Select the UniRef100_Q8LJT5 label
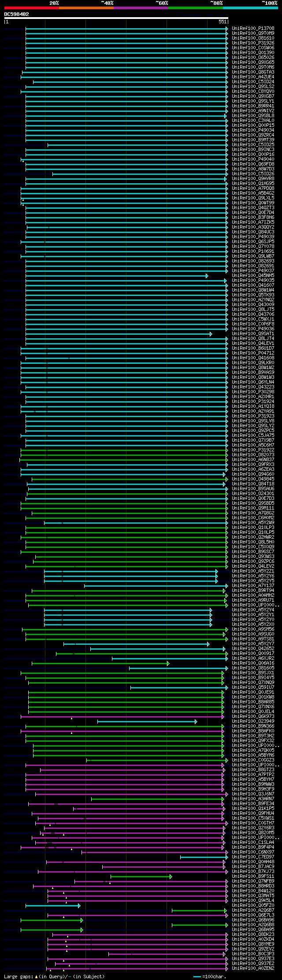 coord(253,310)
